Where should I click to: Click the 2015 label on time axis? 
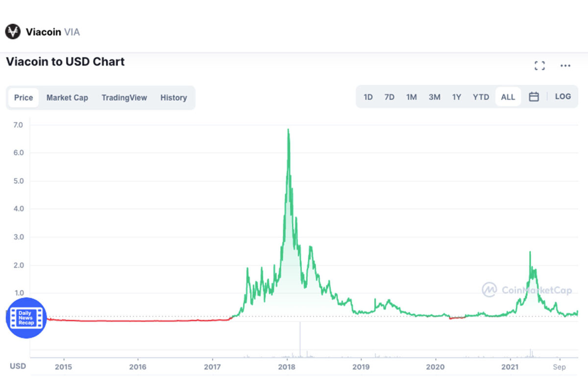coord(63,366)
